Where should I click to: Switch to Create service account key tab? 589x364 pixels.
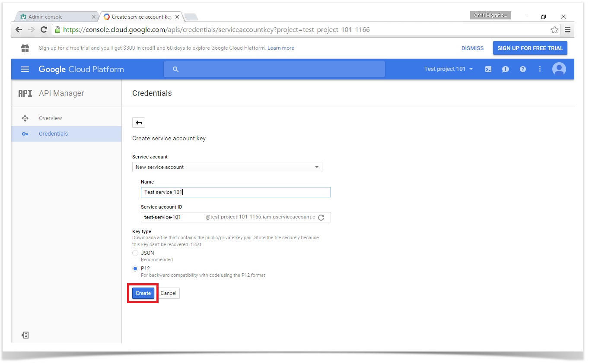[x=141, y=17]
